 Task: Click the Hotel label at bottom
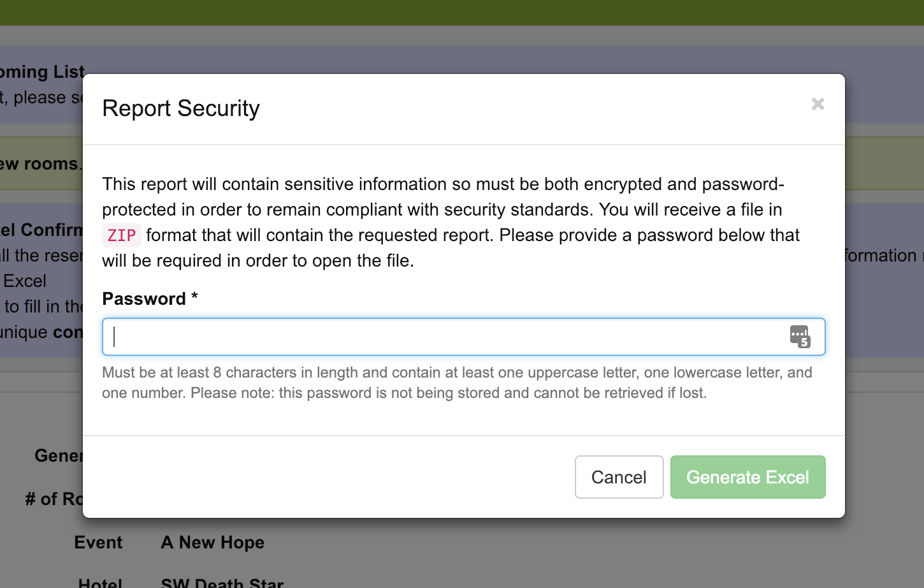click(x=100, y=583)
